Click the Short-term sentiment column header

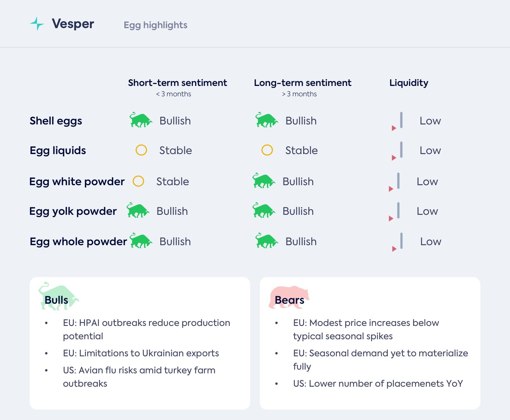[177, 83]
